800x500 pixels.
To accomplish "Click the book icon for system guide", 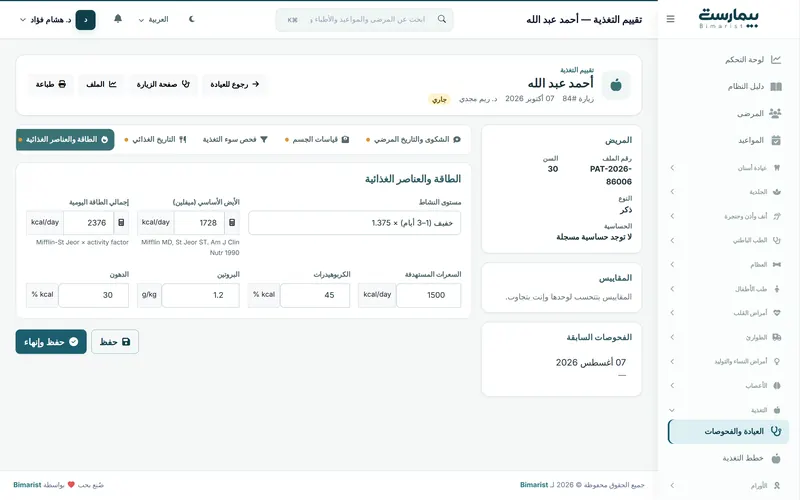I will [776, 87].
